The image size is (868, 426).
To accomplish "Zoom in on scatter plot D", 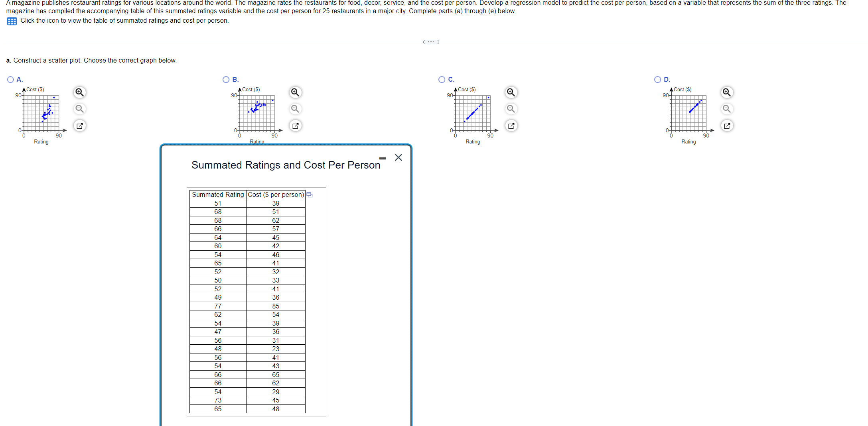I will (x=727, y=92).
